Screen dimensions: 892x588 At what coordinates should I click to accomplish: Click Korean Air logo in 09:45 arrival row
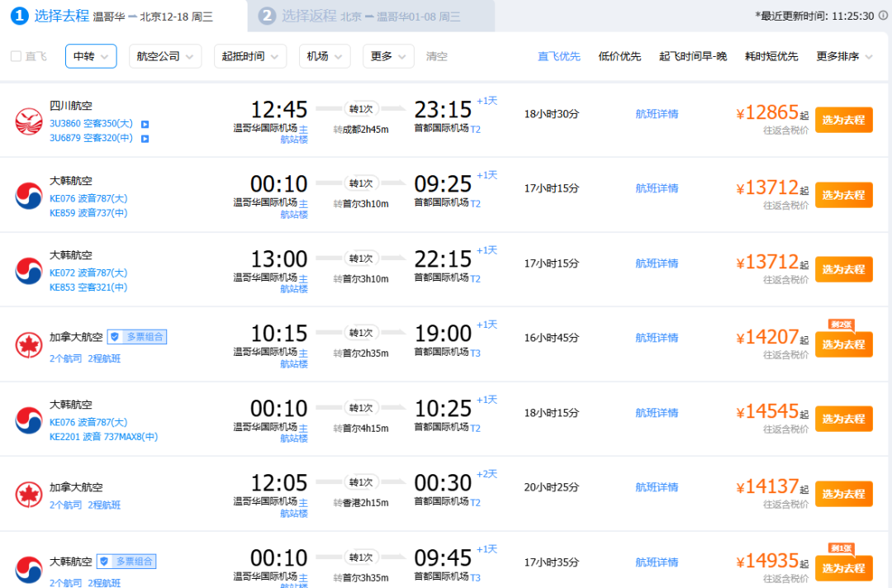tap(28, 569)
